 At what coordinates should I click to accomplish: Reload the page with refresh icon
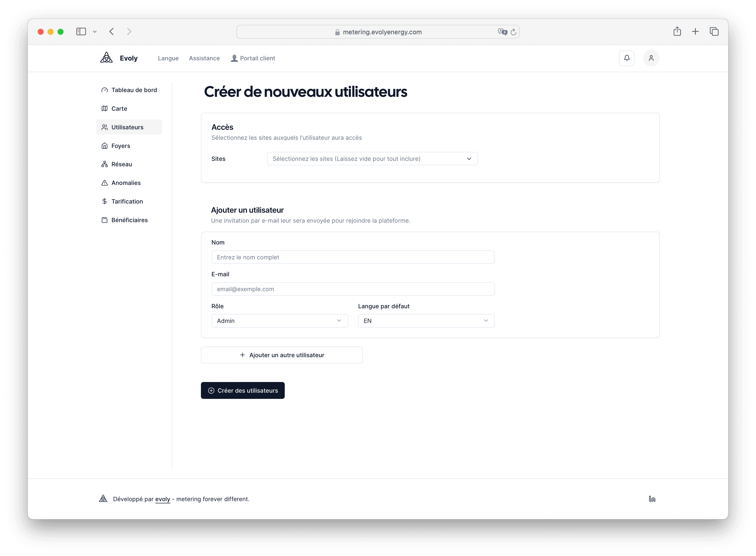click(513, 32)
